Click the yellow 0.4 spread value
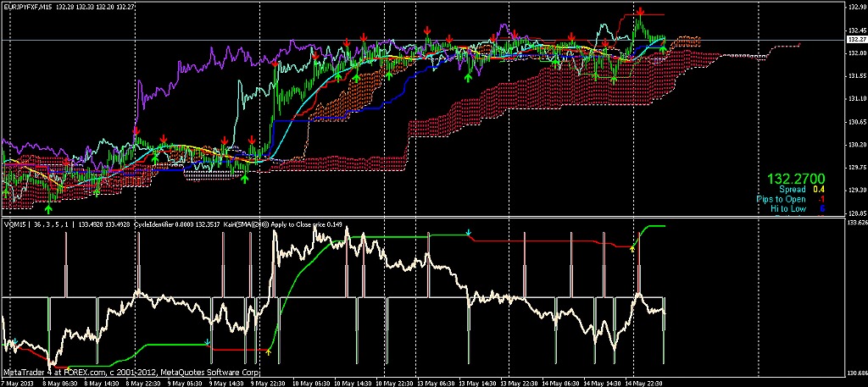The height and width of the screenshot is (387, 868). point(820,189)
